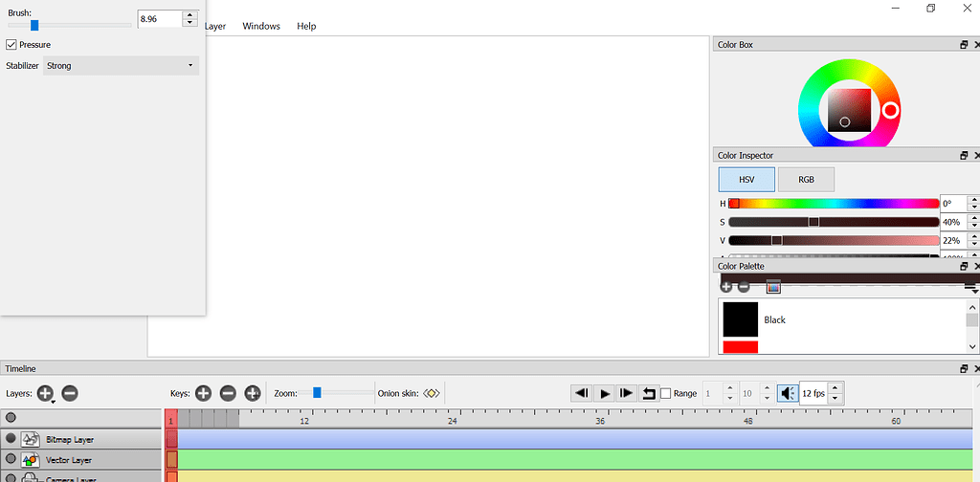Click the 12 fps field
Screen dimensions: 980x482
pos(813,393)
